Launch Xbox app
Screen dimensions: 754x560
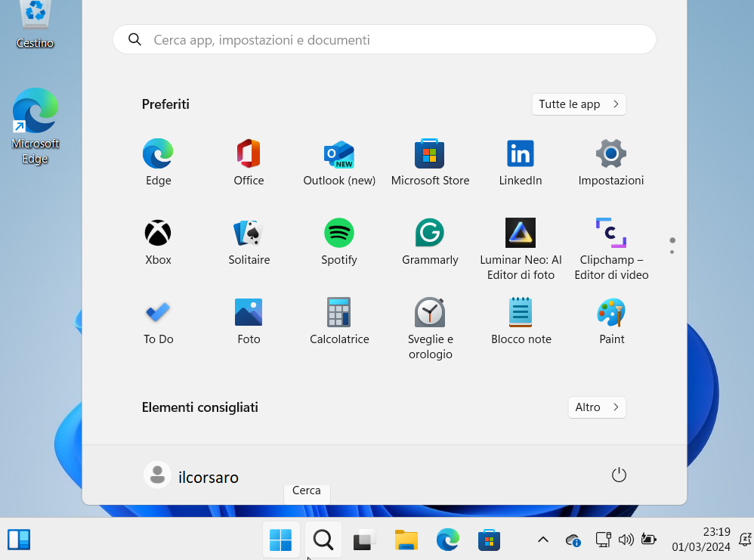(x=158, y=242)
